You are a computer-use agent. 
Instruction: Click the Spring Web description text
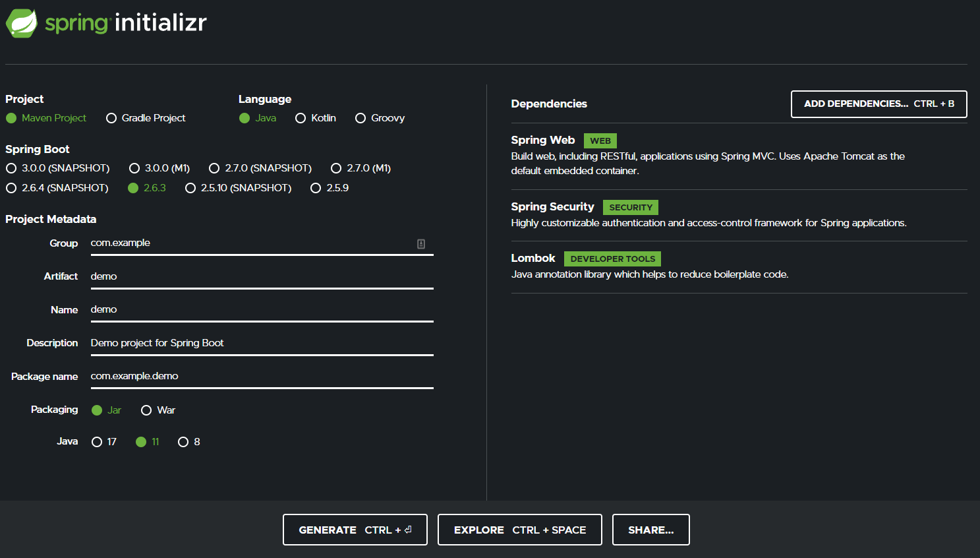(708, 164)
